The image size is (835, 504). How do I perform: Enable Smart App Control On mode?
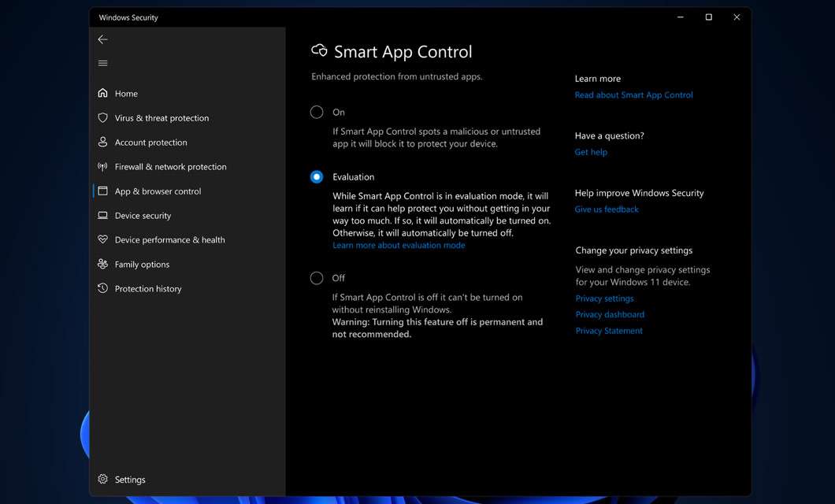317,112
